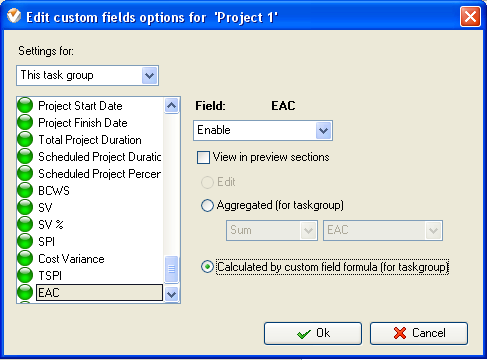Expand the Enable field state dropdown
The image size is (487, 360).
[263, 130]
